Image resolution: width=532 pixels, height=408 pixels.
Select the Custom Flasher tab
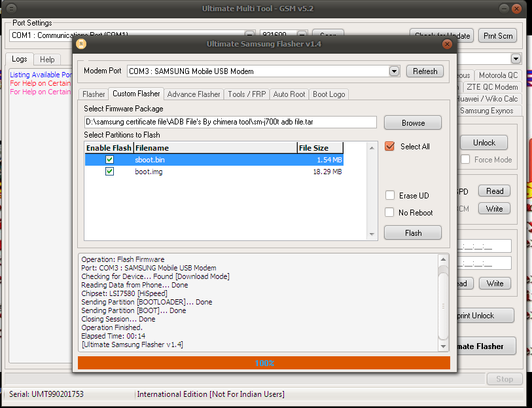[136, 94]
